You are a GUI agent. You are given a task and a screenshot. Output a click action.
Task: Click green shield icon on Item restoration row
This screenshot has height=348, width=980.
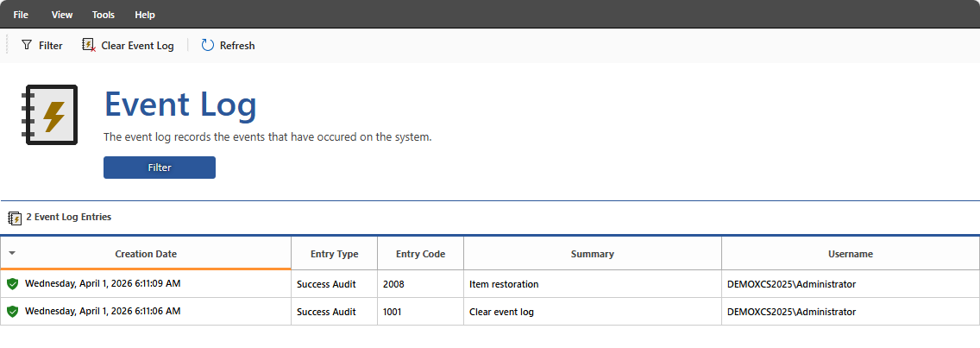12,284
